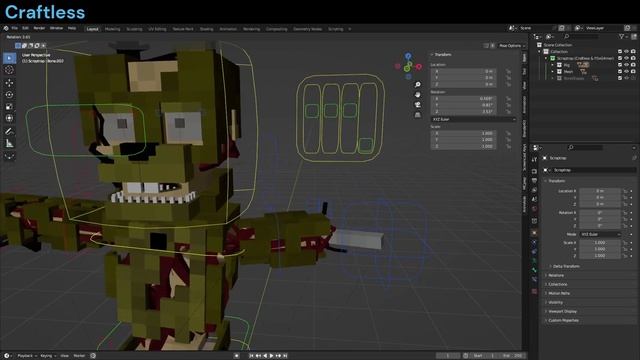Hide Scraptrap collection with eye icon
Image resolution: width=640 pixels, height=360 pixels.
(x=627, y=58)
